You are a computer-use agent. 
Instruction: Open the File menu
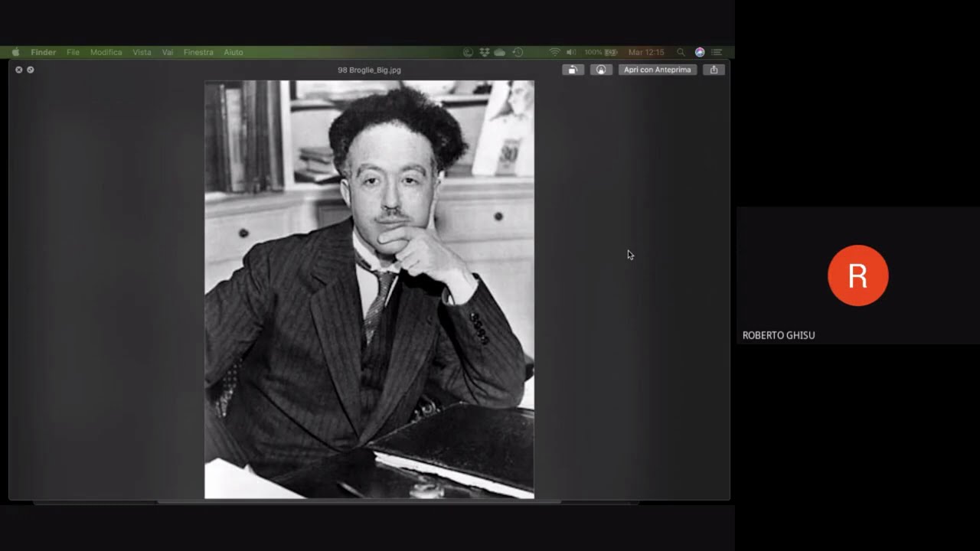click(73, 52)
